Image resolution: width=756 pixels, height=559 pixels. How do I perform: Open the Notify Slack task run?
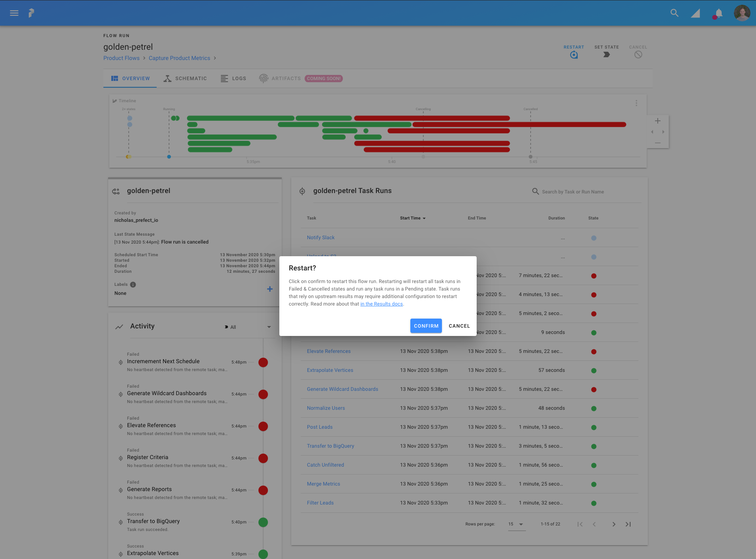point(321,238)
